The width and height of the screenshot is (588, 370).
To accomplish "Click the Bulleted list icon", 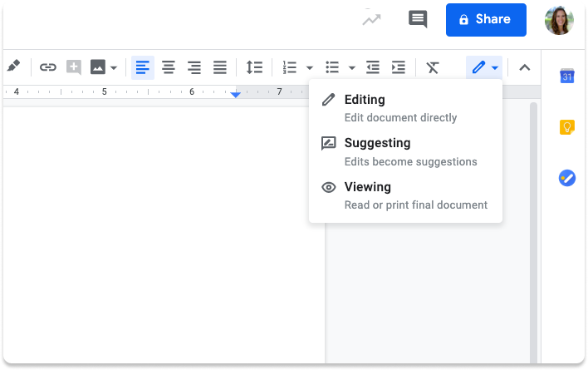I will click(332, 67).
